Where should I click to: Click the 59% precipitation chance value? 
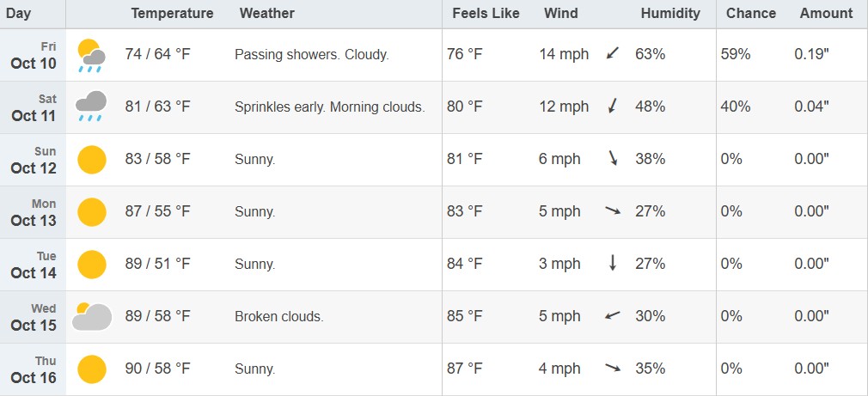click(x=736, y=55)
